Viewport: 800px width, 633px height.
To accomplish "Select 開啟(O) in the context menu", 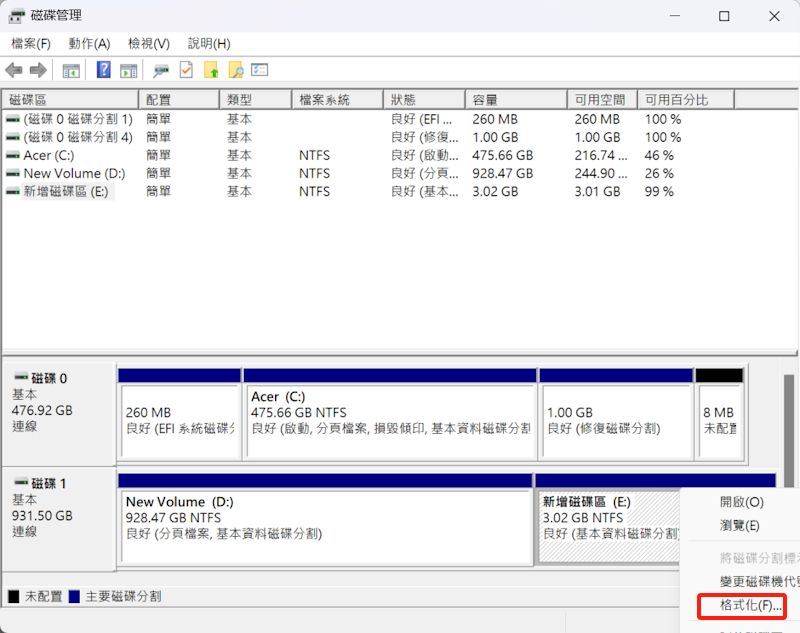I will pos(741,502).
